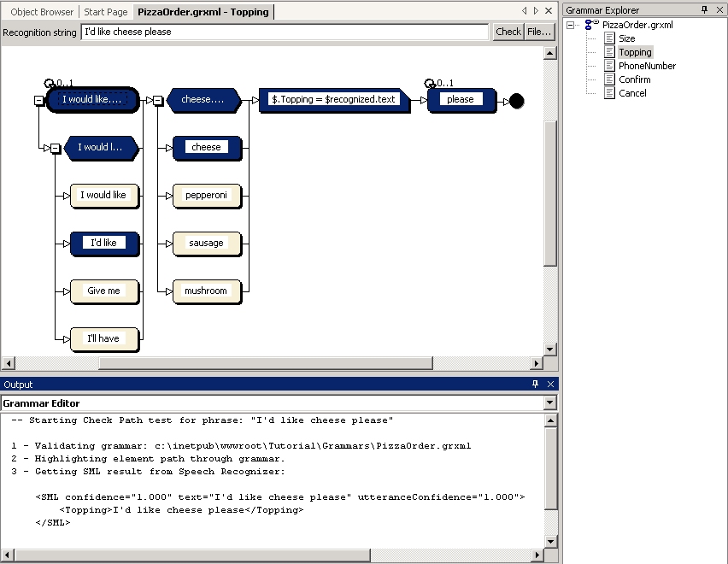Collapse the cheese list expander
The height and width of the screenshot is (564, 728).
pos(158,100)
